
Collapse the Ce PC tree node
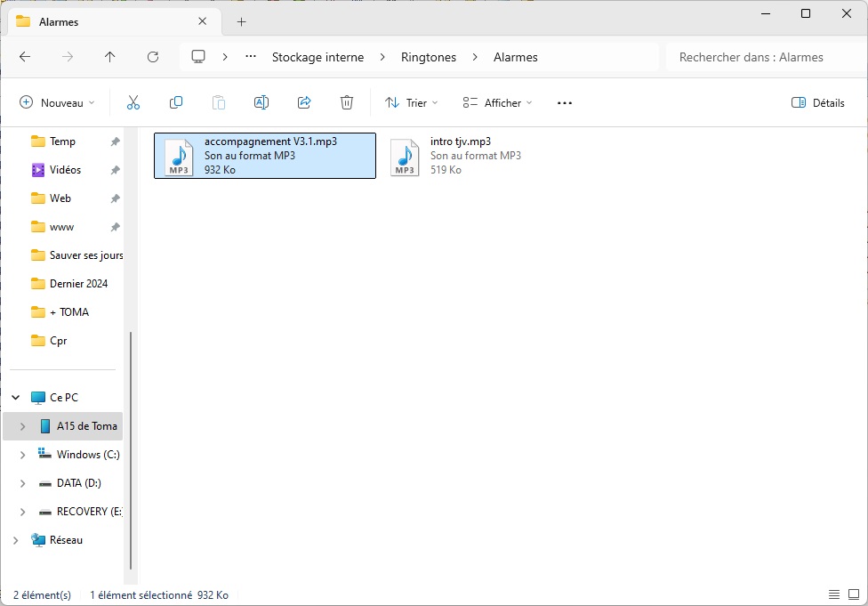pos(16,398)
